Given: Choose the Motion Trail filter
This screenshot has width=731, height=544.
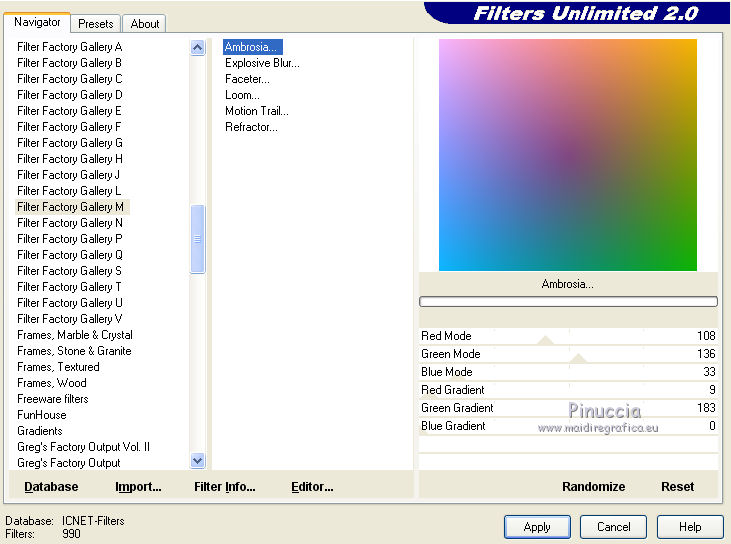Looking at the screenshot, I should point(256,111).
